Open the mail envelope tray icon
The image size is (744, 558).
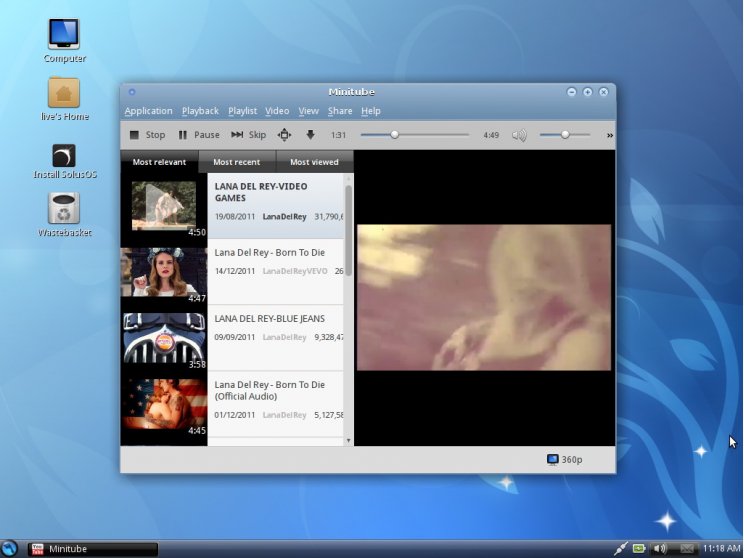[x=686, y=549]
